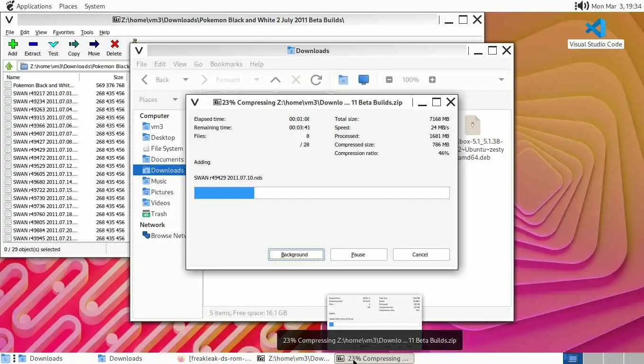Click the stop loading X icon
This screenshot has height=364, width=644.
pos(296,80)
